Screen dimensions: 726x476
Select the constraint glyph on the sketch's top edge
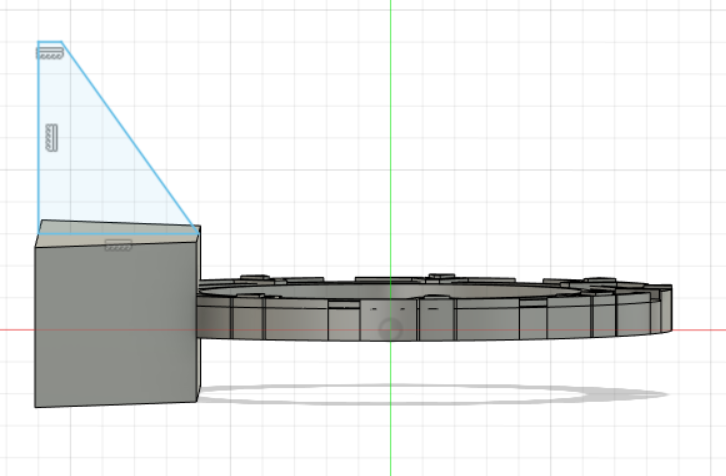tap(50, 53)
